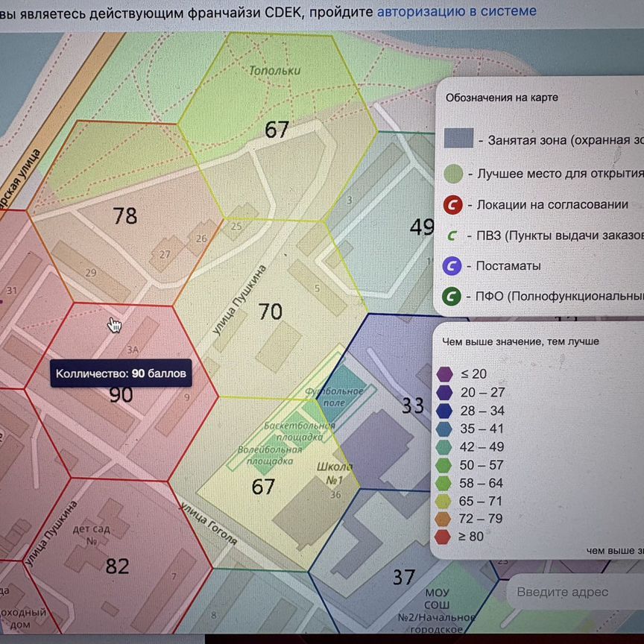Click the Занятая зона gray swatch
This screenshot has height=644, width=644.
457,138
